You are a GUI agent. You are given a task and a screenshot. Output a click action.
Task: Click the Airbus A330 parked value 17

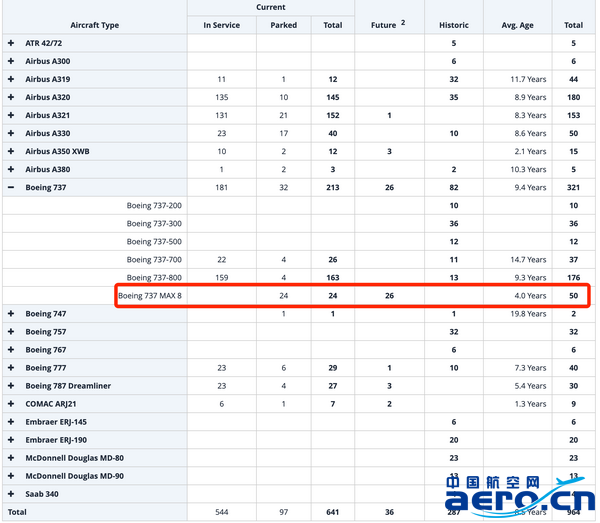pos(284,133)
